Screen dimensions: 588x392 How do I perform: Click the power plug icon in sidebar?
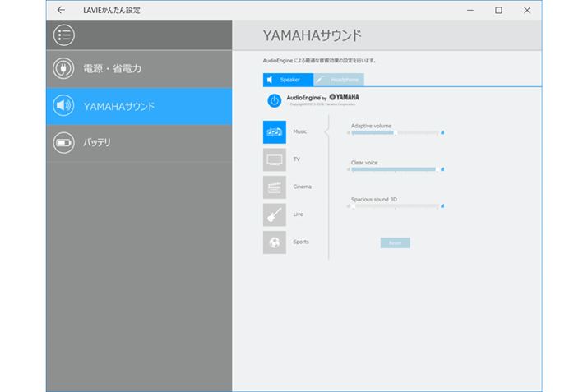pyautogui.click(x=64, y=68)
